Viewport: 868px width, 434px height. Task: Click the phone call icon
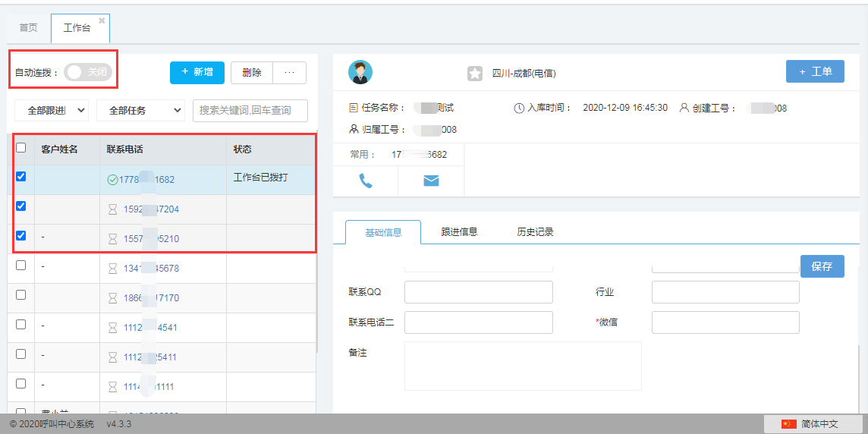366,181
